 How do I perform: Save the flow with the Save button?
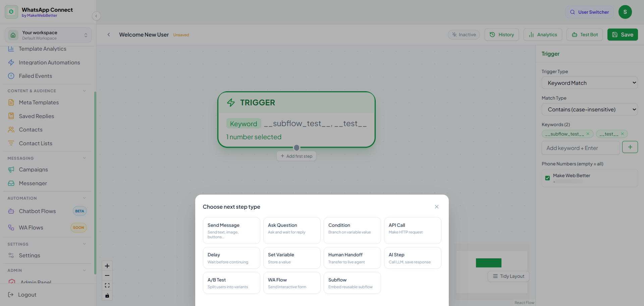tap(623, 35)
